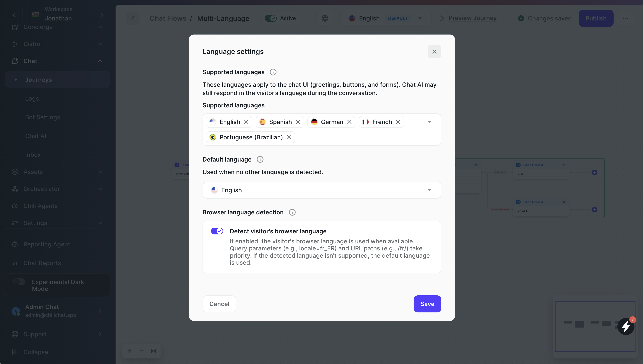The width and height of the screenshot is (643, 364).
Task: Click the Supported languages info icon
Action: point(273,72)
